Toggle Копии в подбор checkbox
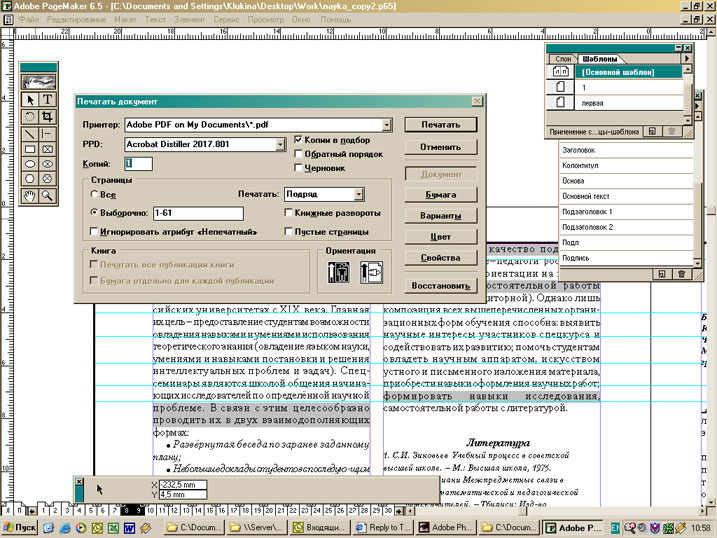 pos(298,140)
